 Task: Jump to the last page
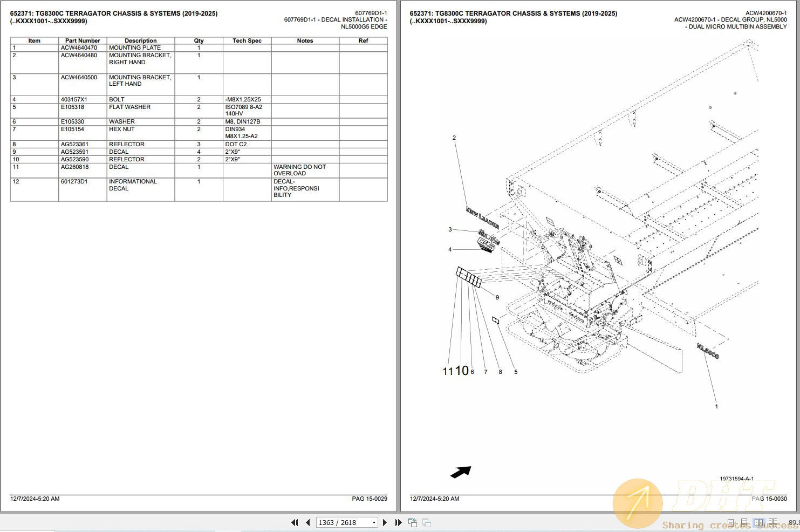pyautogui.click(x=398, y=522)
